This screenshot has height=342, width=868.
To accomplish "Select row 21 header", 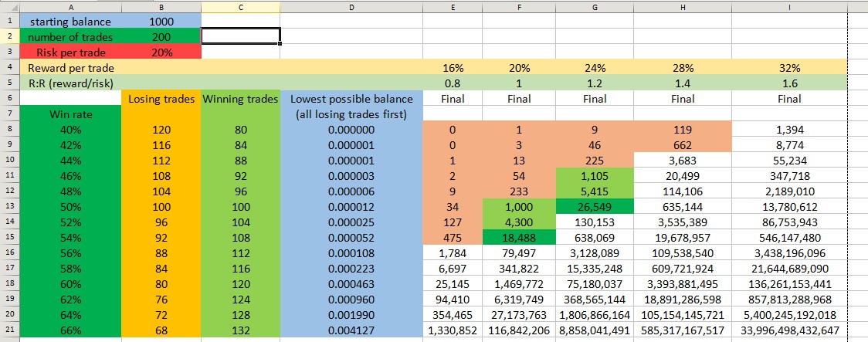I will pos(9,330).
